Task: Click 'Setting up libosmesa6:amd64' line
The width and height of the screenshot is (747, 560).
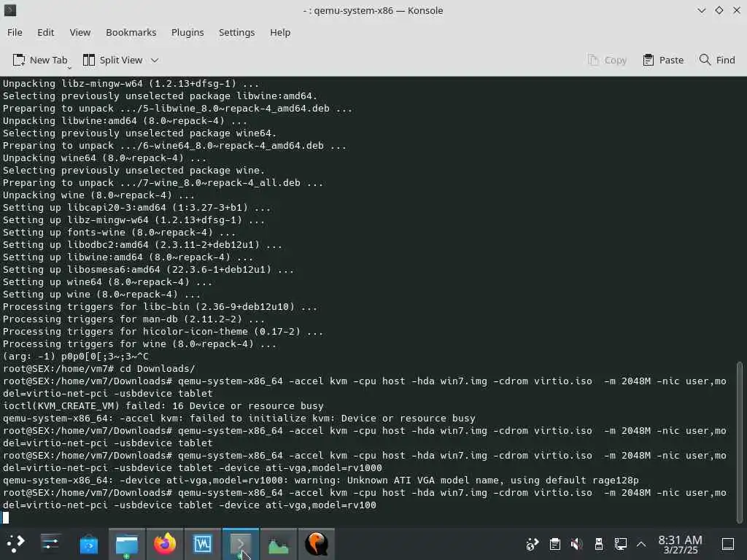Action: click(x=149, y=270)
